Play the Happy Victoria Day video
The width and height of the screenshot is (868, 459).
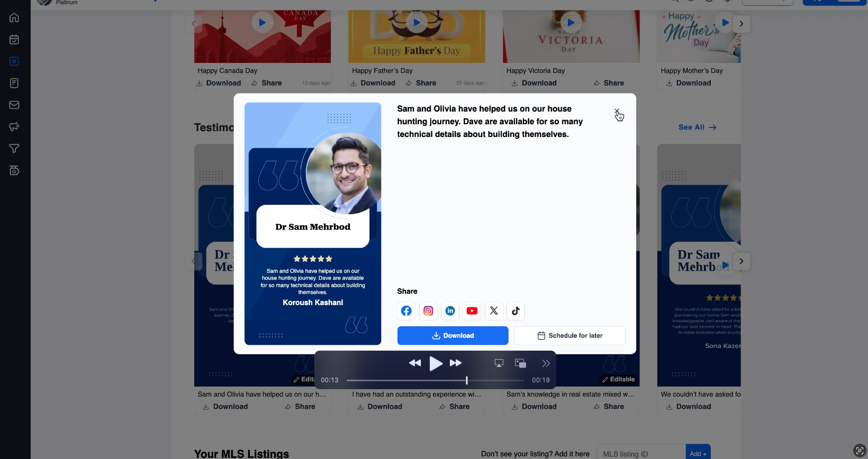(571, 23)
